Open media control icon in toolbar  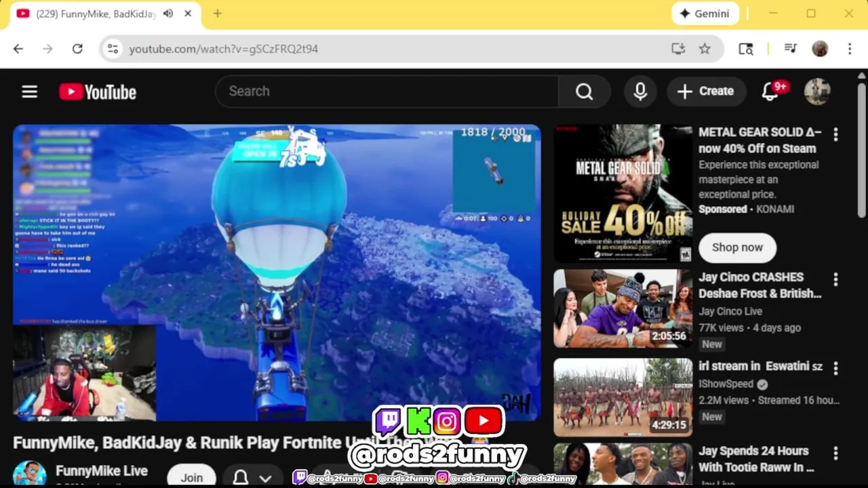coord(791,49)
